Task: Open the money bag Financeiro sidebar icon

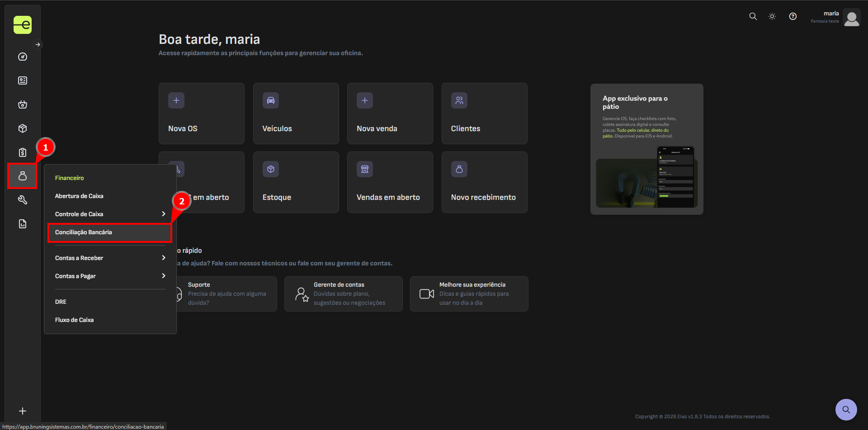Action: click(x=23, y=176)
